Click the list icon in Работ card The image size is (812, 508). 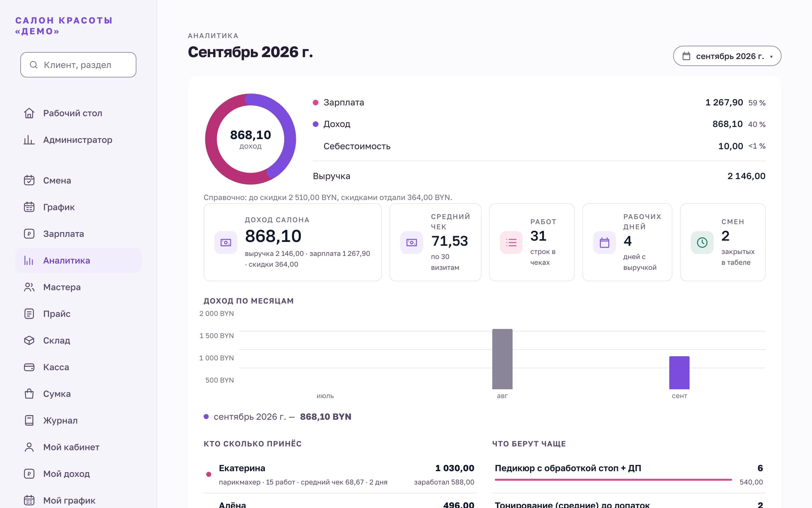click(511, 243)
